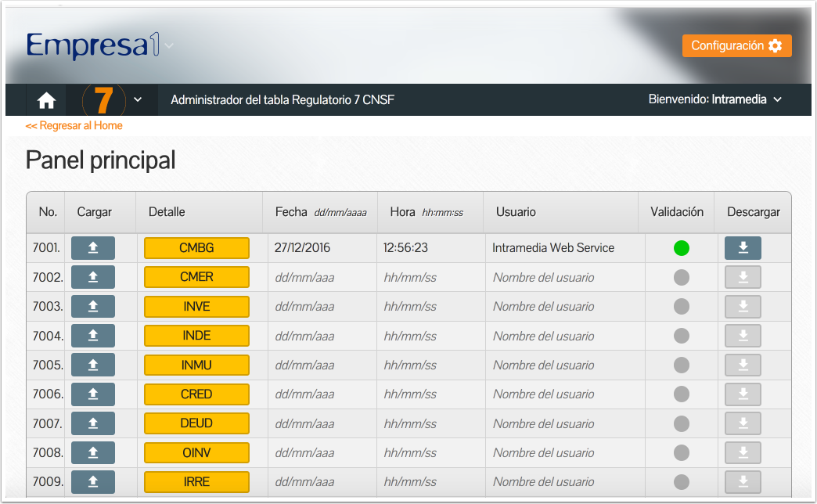Viewport: 817px width, 504px height.
Task: Click the green validation indicator for 7001
Action: pos(682,248)
